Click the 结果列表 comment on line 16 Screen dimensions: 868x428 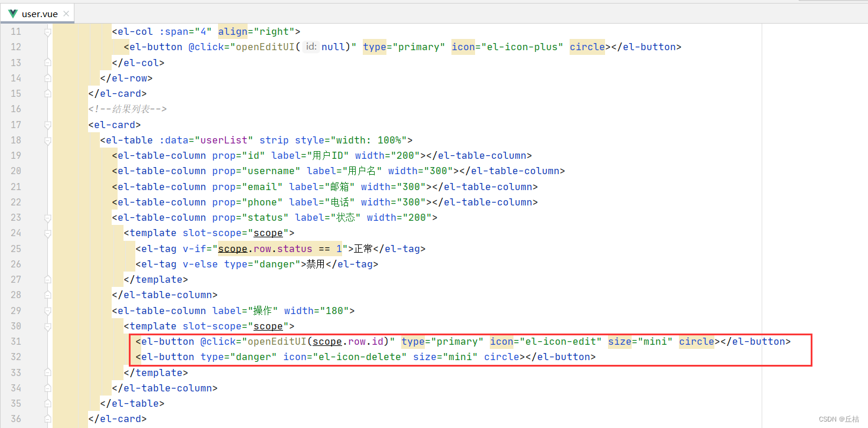point(128,109)
